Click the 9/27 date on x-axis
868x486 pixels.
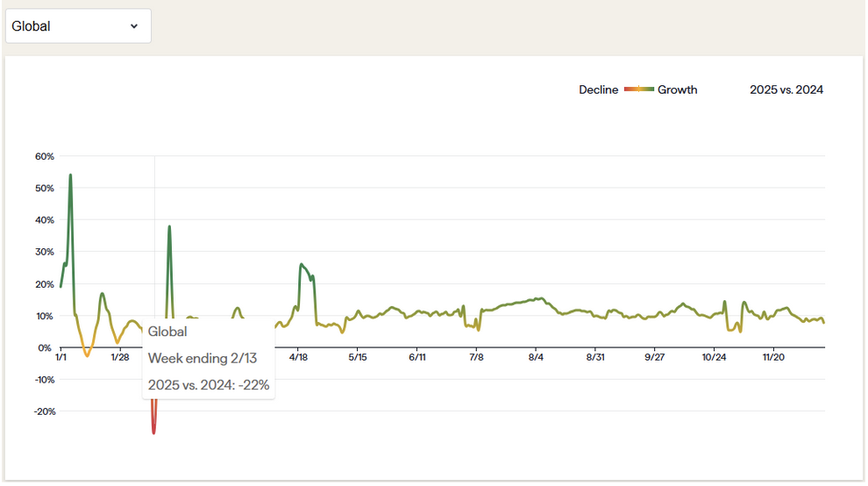point(655,357)
